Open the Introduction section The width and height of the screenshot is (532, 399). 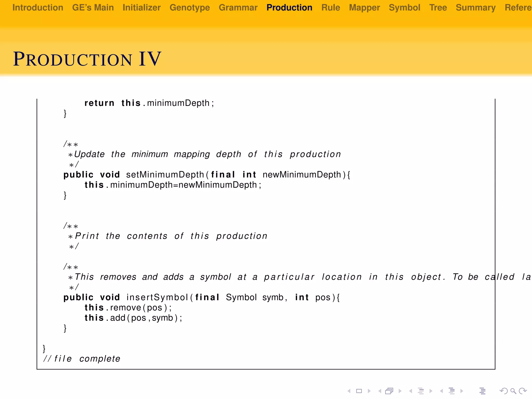click(38, 8)
